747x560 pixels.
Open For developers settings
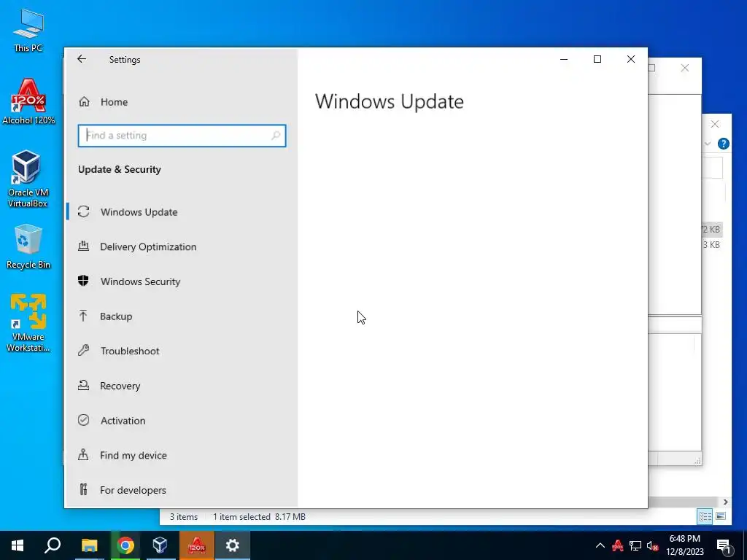point(133,490)
